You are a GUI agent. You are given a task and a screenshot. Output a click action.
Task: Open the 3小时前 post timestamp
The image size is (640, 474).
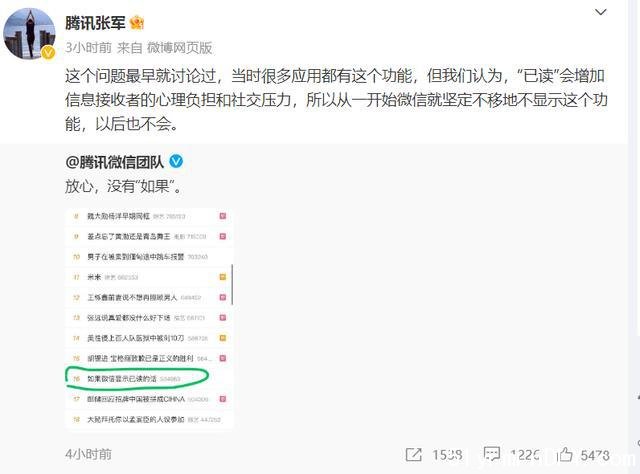click(x=88, y=48)
